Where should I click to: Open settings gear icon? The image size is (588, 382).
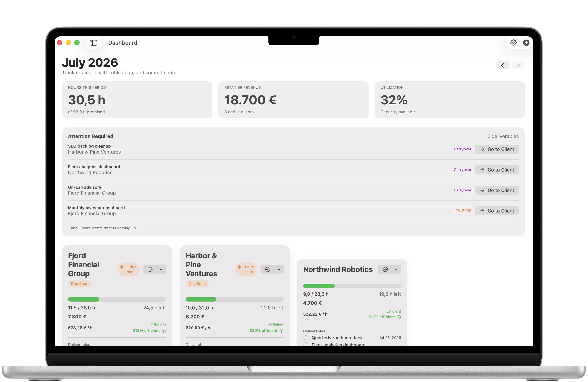point(513,43)
